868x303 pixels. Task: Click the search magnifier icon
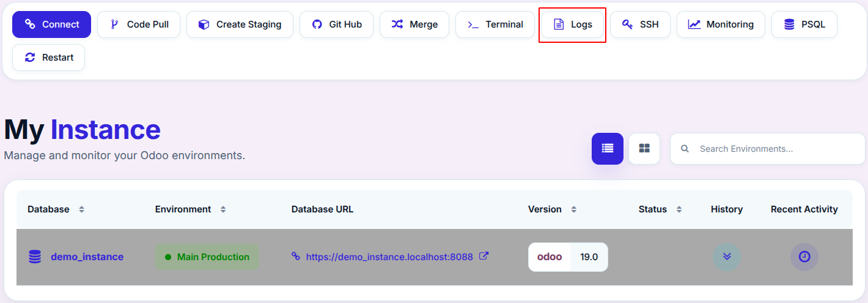pos(685,149)
